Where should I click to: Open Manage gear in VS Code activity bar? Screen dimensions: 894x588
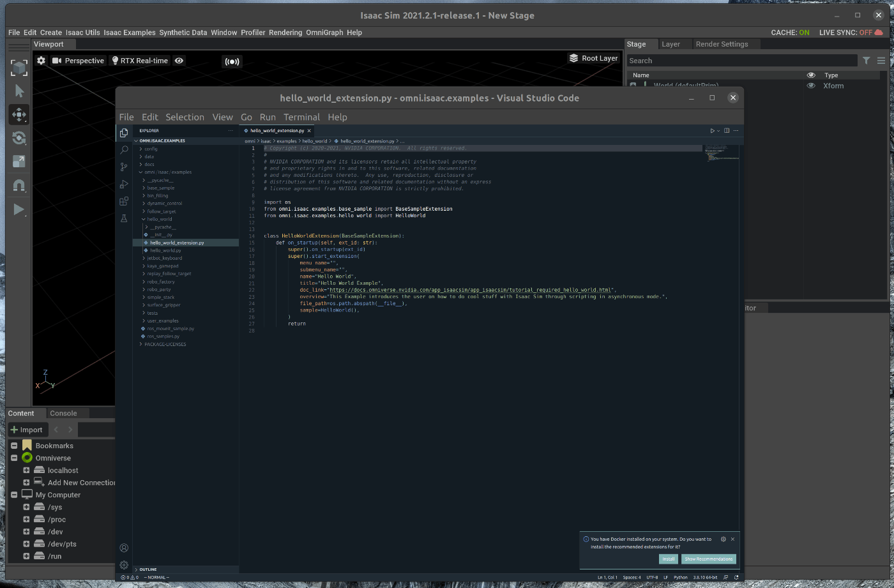pos(124,565)
